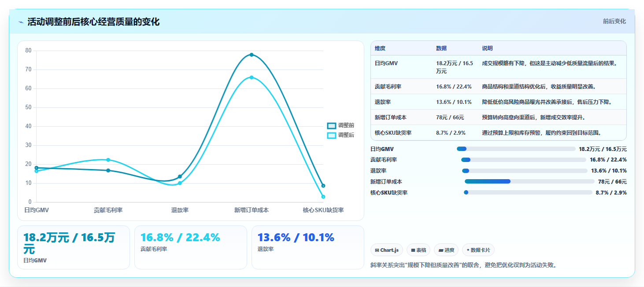644x287 pixels.
Task: Click the 调整后 point at 贡献毛利率
Action: point(108,160)
